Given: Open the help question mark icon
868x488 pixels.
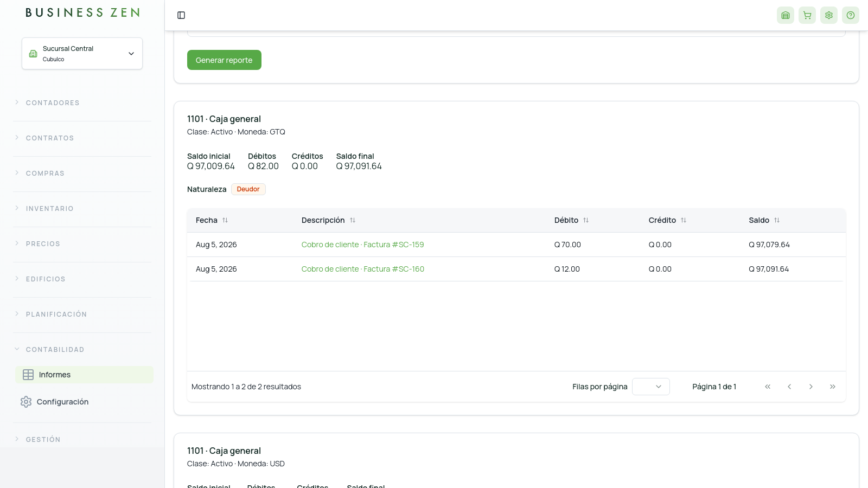Looking at the screenshot, I should (x=851, y=15).
